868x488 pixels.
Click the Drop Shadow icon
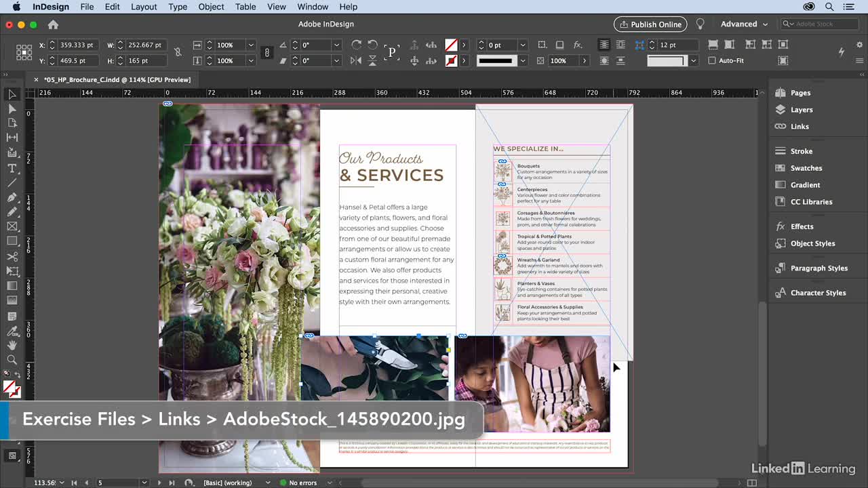tap(559, 45)
